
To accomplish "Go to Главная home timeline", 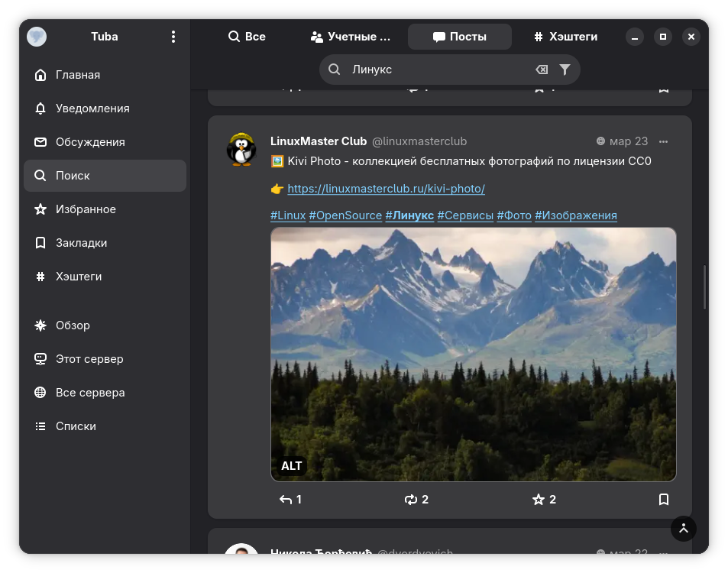I will click(x=105, y=75).
